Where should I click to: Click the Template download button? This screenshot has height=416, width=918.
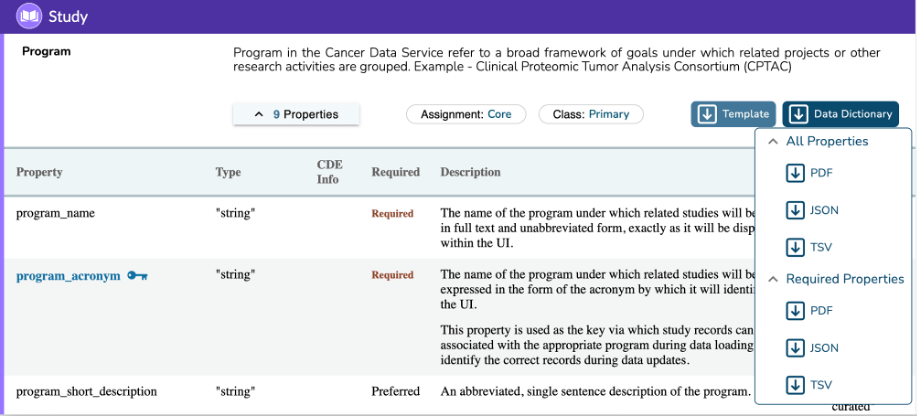point(733,114)
